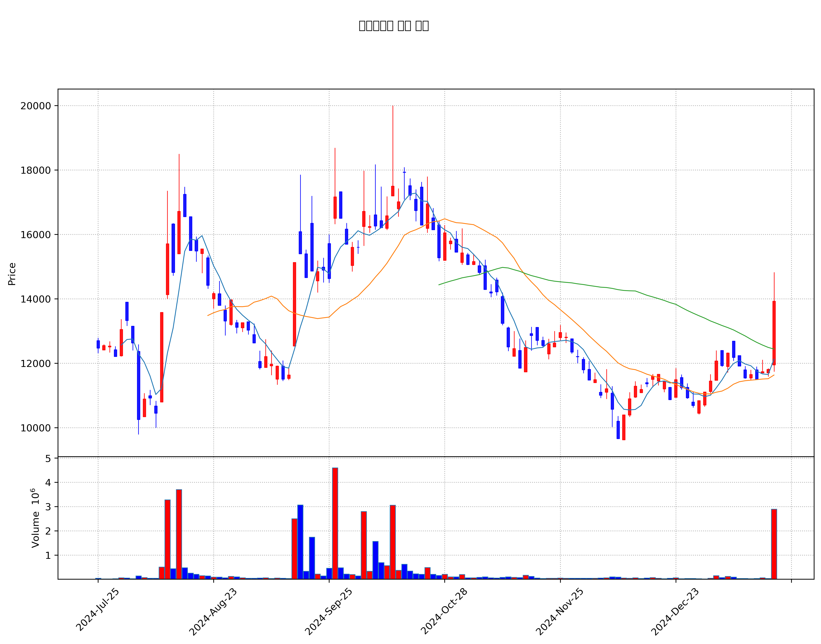
Task: Click the volume axis label 1
Action: pos(48,556)
